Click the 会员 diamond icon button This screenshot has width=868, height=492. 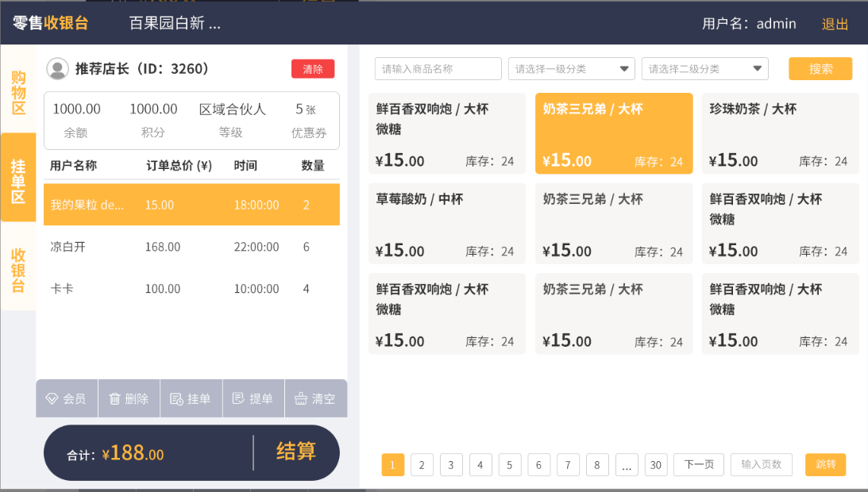[52, 398]
